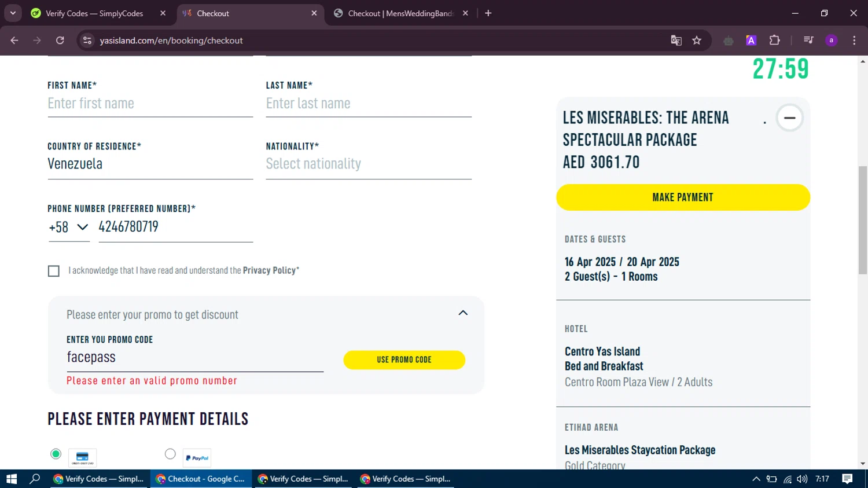Open the battery status tray icon
The image size is (868, 488).
[771, 479]
